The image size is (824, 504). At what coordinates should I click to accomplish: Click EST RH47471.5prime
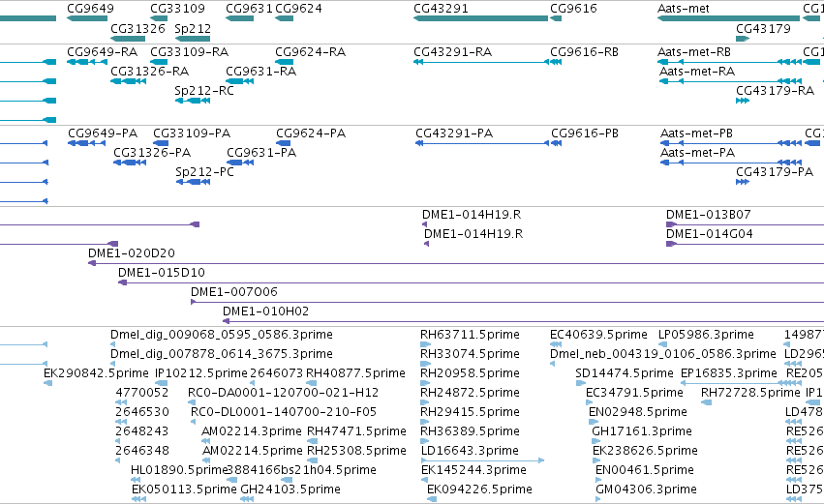coord(357,431)
